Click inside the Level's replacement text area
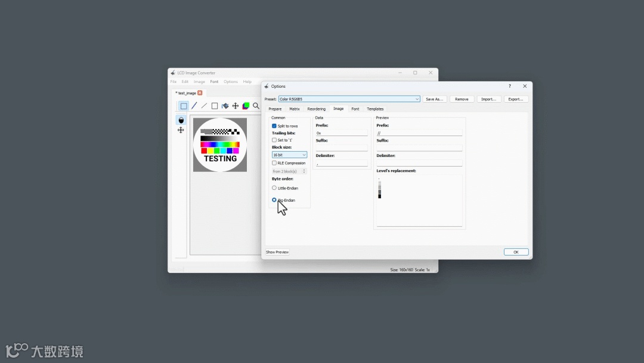This screenshot has width=644, height=363. click(x=419, y=201)
